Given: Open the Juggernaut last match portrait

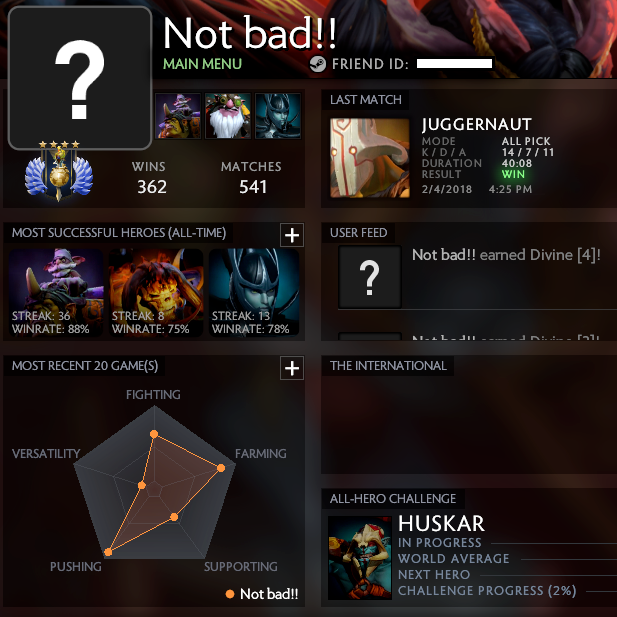Looking at the screenshot, I should 369,158.
